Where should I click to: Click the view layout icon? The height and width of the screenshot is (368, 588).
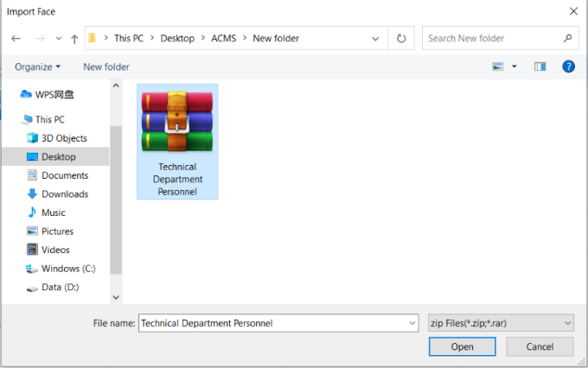(498, 67)
